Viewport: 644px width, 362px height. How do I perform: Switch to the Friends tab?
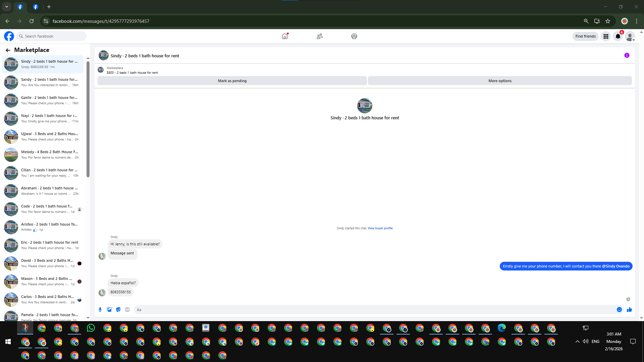(x=319, y=36)
